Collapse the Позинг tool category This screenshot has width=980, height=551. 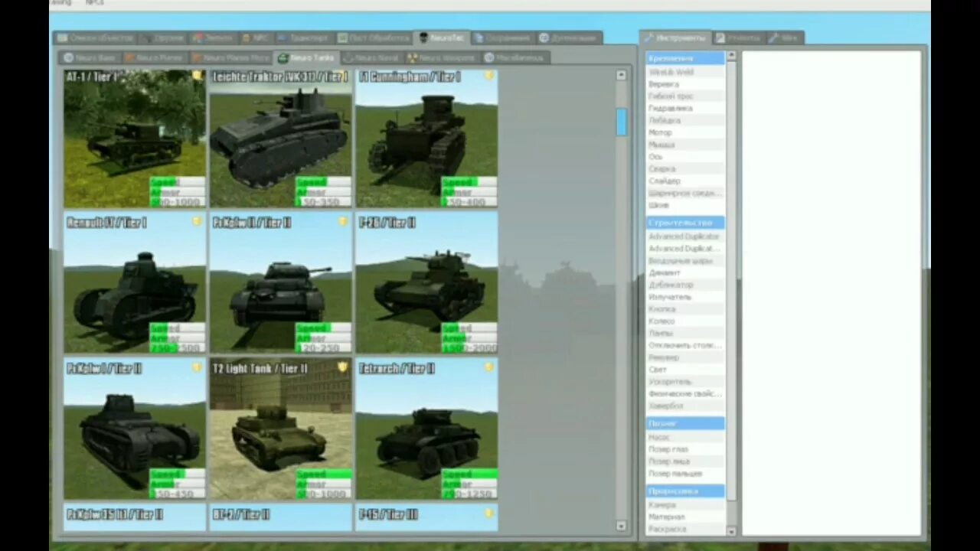[685, 423]
